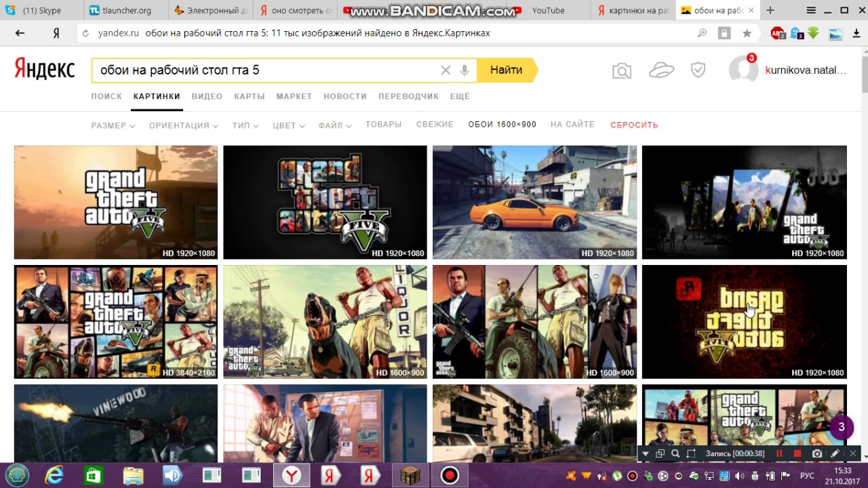The image size is (868, 488).
Task: Click the Яндекс logo
Action: click(x=45, y=69)
